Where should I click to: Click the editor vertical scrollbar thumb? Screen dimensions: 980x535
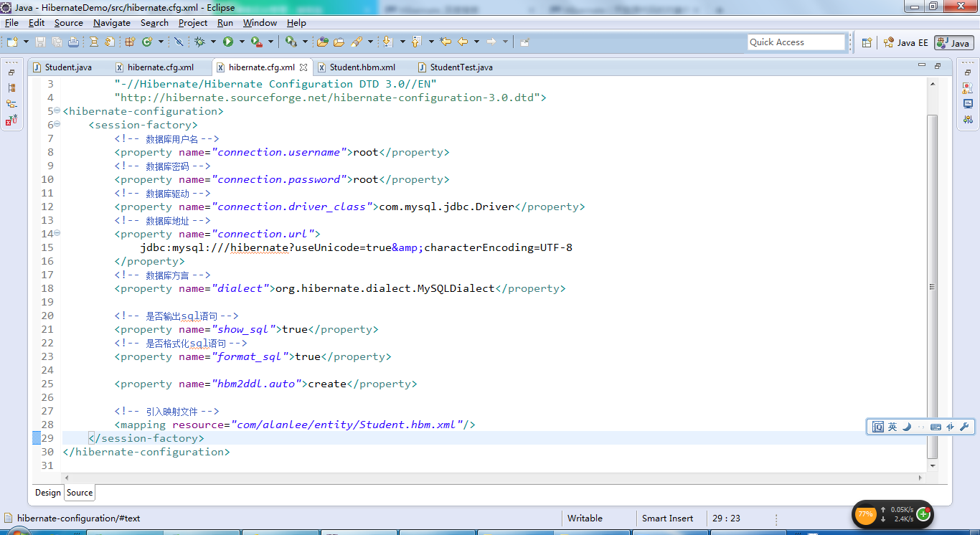tap(932, 287)
